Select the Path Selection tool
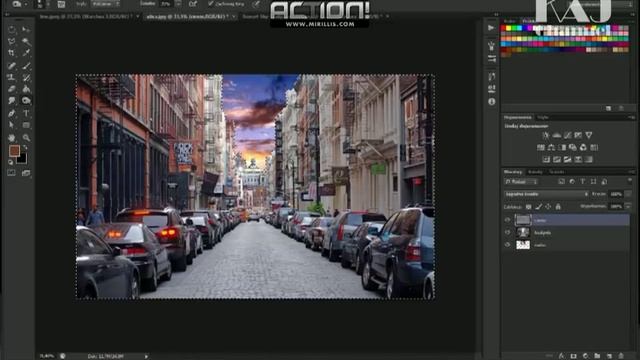 coord(12,125)
